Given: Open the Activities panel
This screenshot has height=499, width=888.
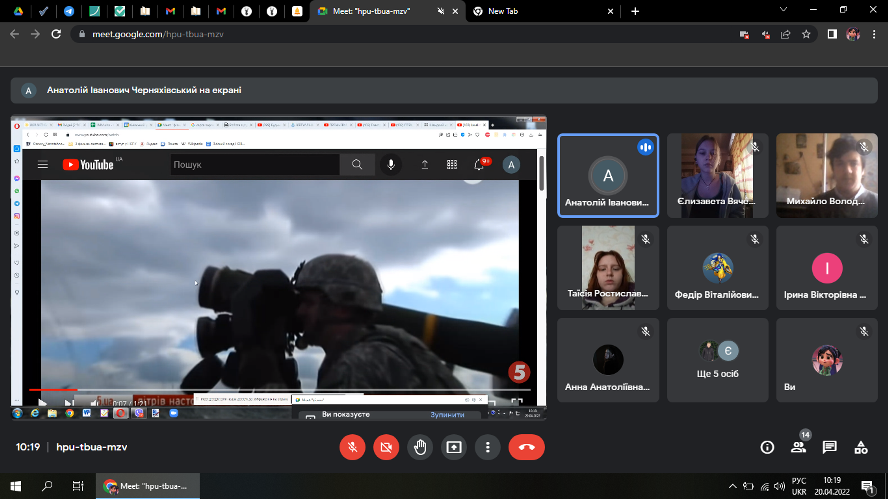Looking at the screenshot, I should click(x=860, y=447).
